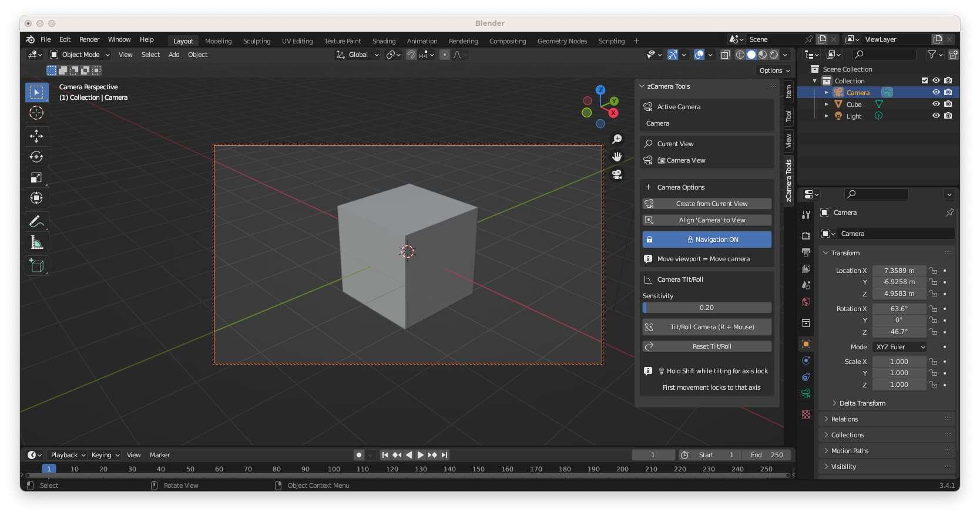Switch to the Sculpting workspace tab

[257, 41]
